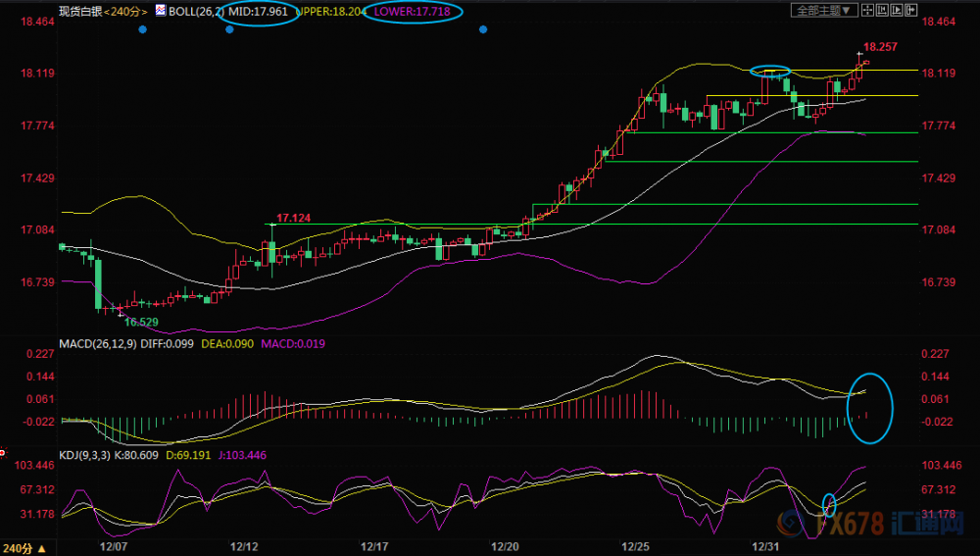Image resolution: width=980 pixels, height=556 pixels.
Task: Click the BOLL indicator chart icon
Action: [161, 11]
